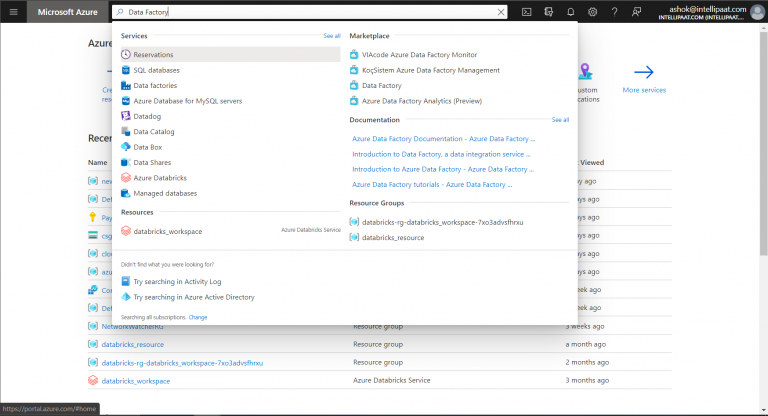Open notifications bell icon
This screenshot has width=768, height=416.
571,12
